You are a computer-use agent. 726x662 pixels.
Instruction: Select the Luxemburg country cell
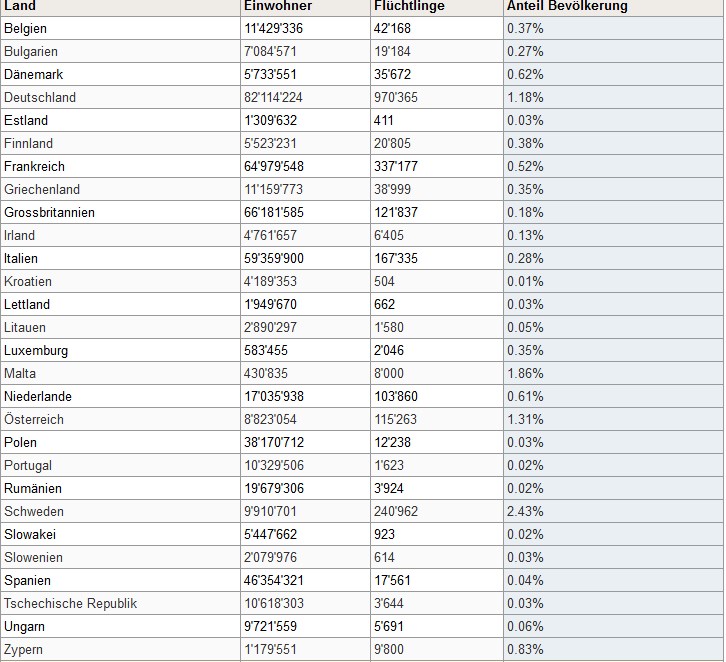click(36, 350)
